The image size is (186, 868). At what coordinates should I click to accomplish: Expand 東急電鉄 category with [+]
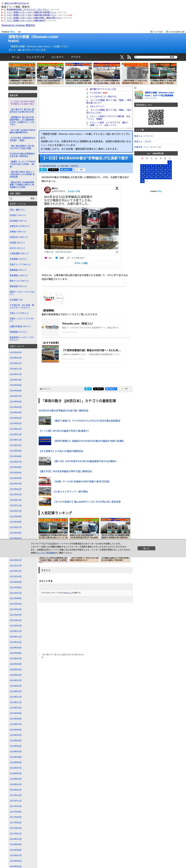tap(26, 275)
